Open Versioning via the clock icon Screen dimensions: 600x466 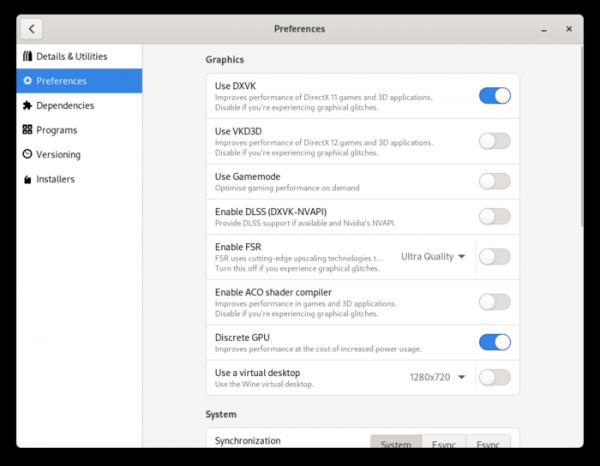[x=27, y=154]
